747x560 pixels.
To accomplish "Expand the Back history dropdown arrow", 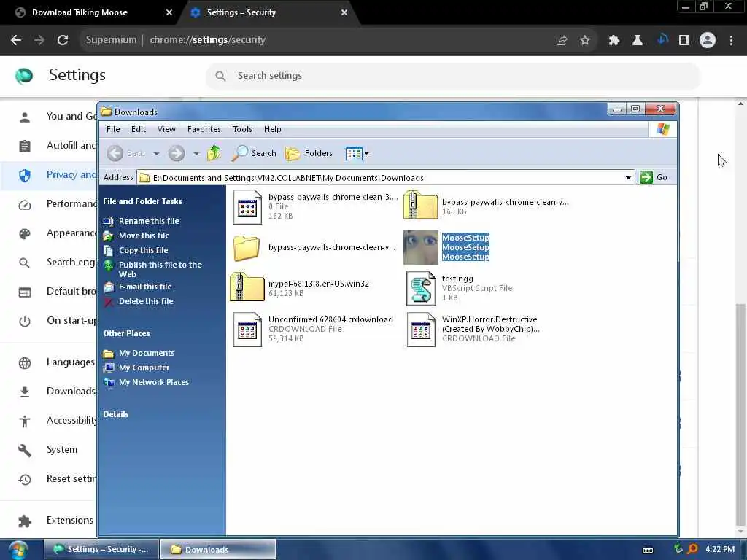I will (156, 153).
